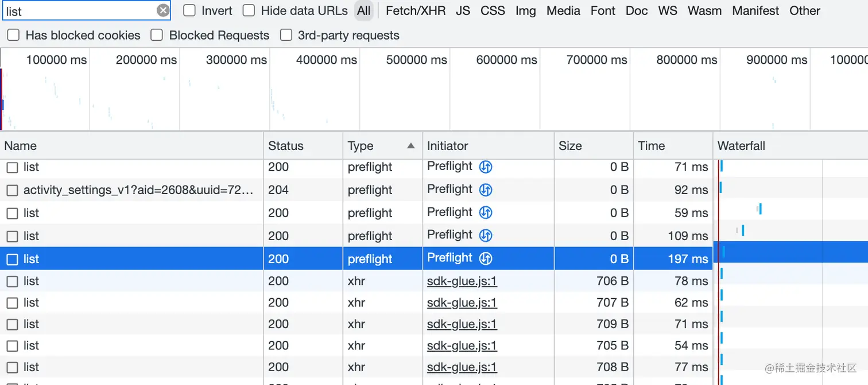This screenshot has height=385, width=868.
Task: Enable the Blocked Requests checkbox
Action: pyautogui.click(x=156, y=36)
